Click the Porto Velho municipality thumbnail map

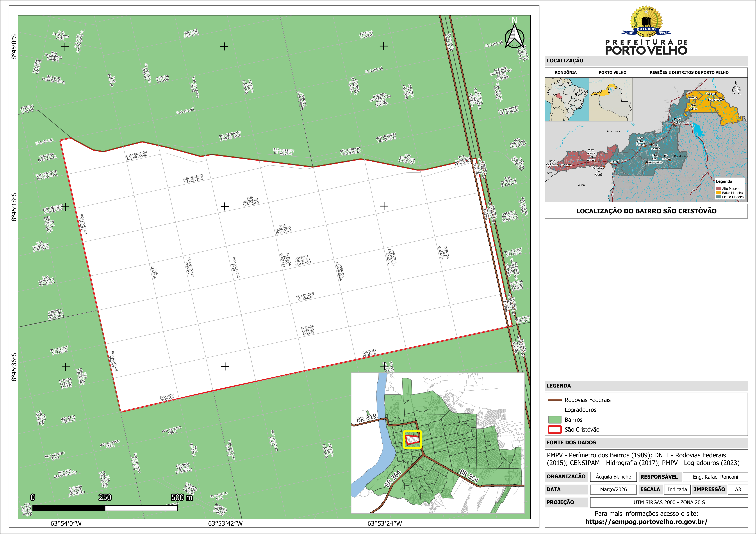coord(610,99)
